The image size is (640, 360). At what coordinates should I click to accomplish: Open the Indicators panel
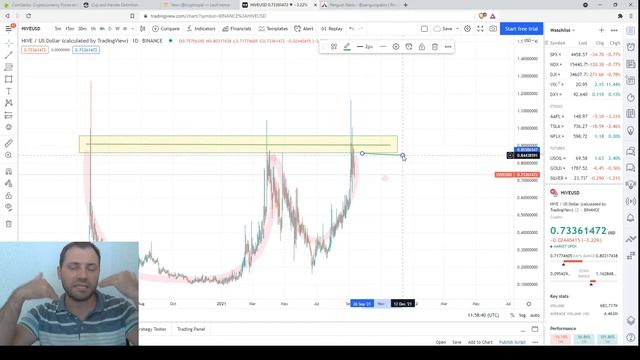point(201,29)
